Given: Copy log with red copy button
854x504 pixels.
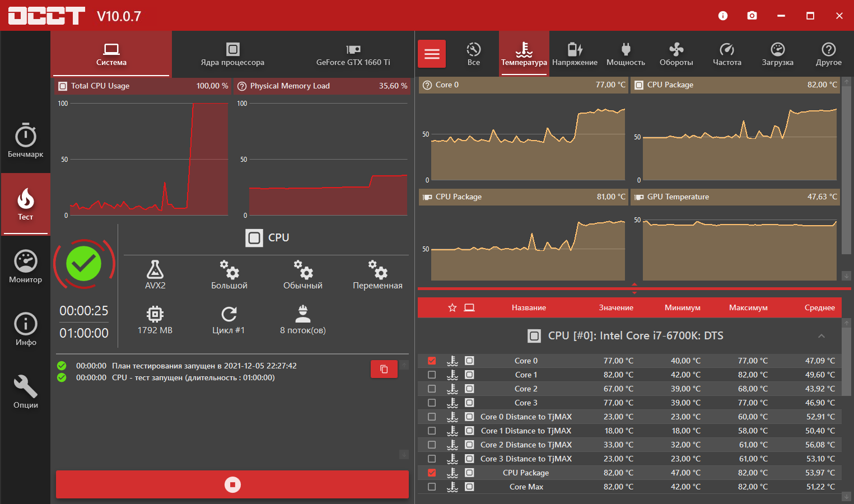Looking at the screenshot, I should tap(384, 369).
